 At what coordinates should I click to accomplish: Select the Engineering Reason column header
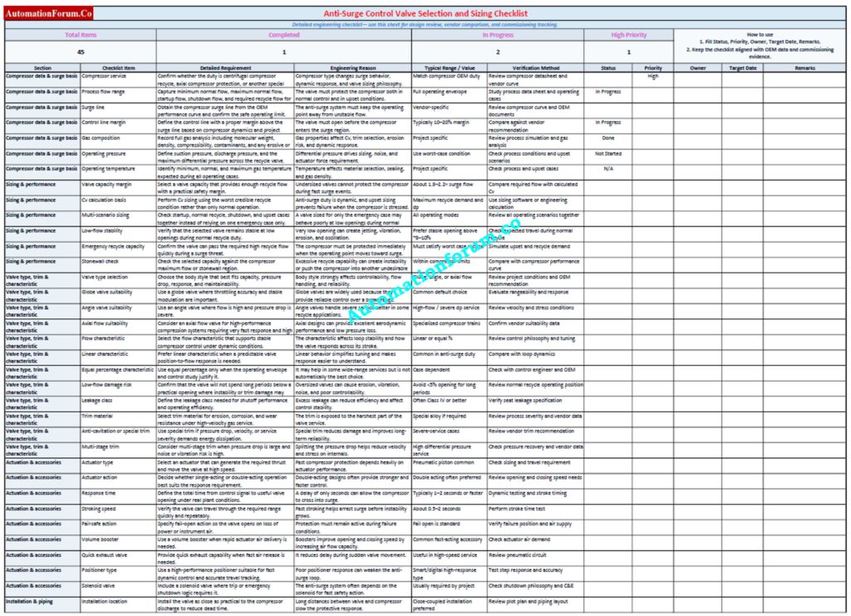pos(352,68)
